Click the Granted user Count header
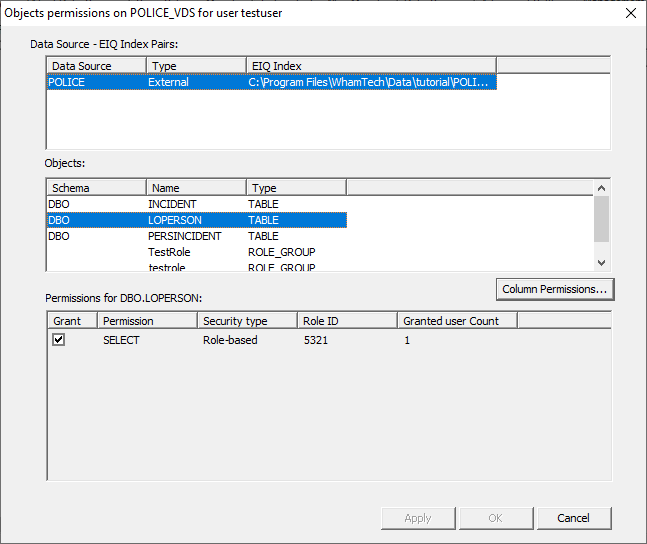The image size is (647, 544). tap(456, 321)
